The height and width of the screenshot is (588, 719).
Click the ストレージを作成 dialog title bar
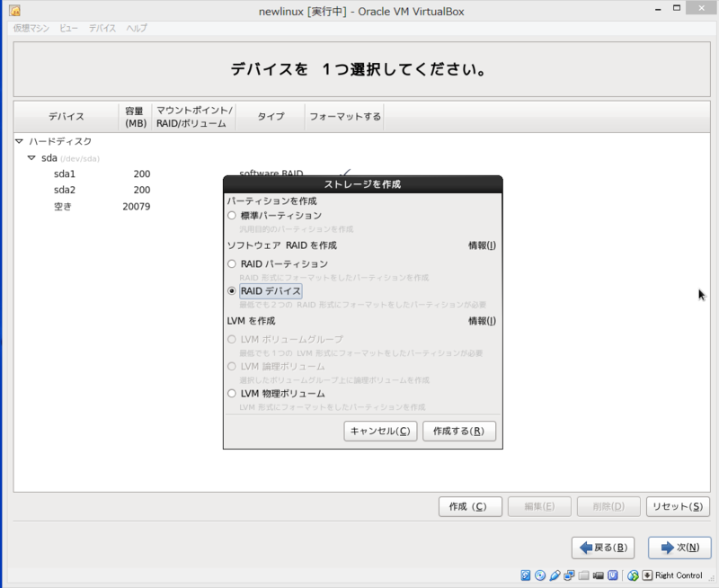point(363,184)
